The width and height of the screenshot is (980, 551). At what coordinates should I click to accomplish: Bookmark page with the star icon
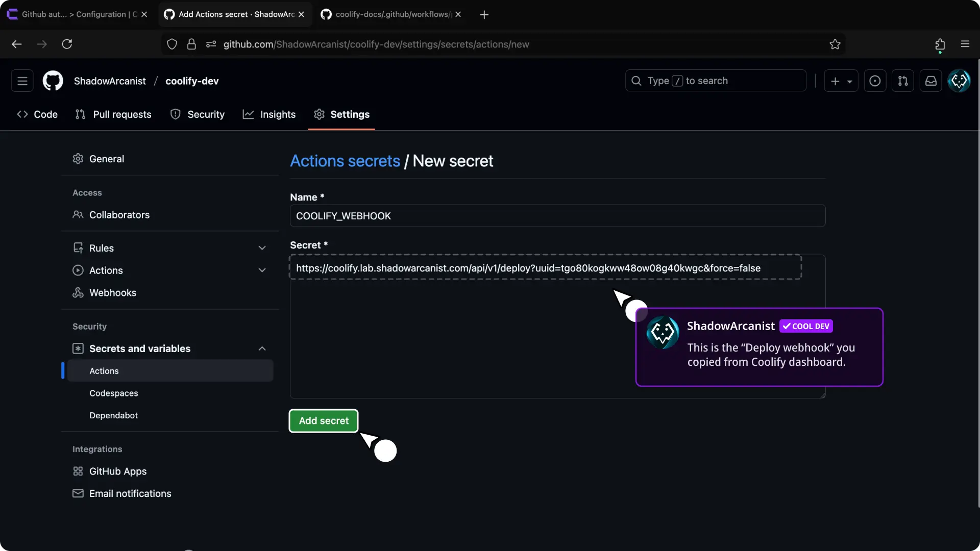pos(835,44)
